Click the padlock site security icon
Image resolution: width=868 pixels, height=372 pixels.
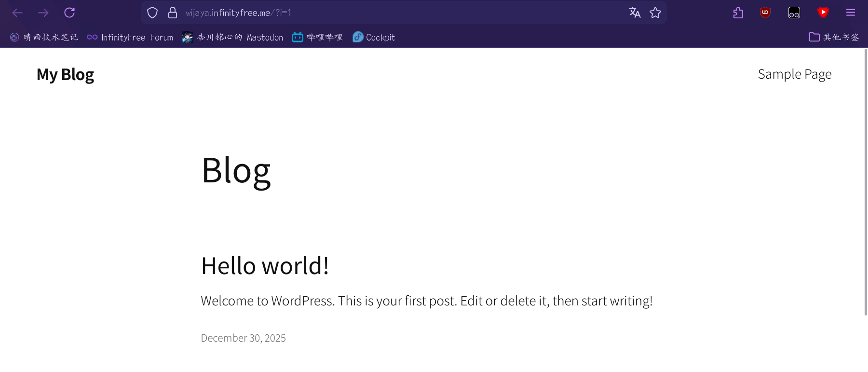[172, 13]
